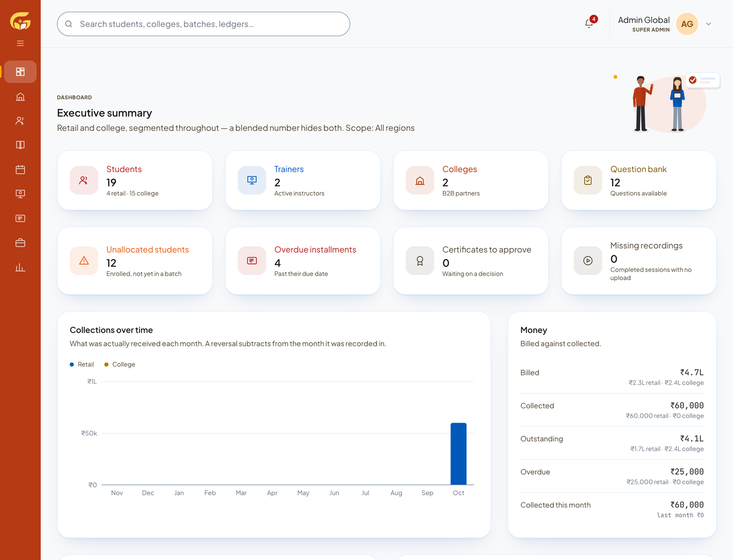Open Unallocated students link
Image resolution: width=733 pixels, height=560 pixels.
[148, 249]
